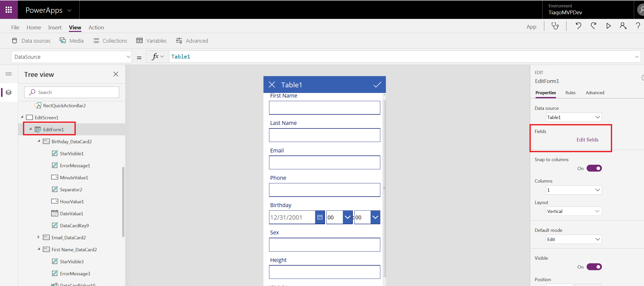Click the Undo arrow icon
This screenshot has width=644, height=286.
click(x=578, y=26)
